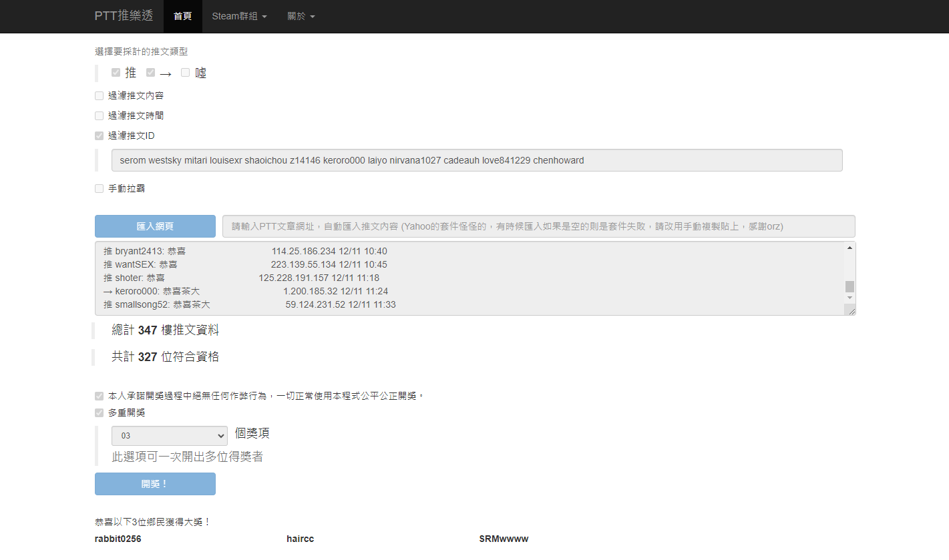Image resolution: width=949 pixels, height=560 pixels.
Task: Toggle the fair-drawing pledge checkbox
Action: pyautogui.click(x=100, y=396)
